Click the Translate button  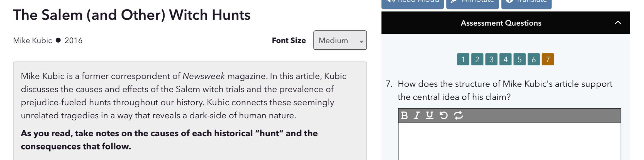(526, 3)
